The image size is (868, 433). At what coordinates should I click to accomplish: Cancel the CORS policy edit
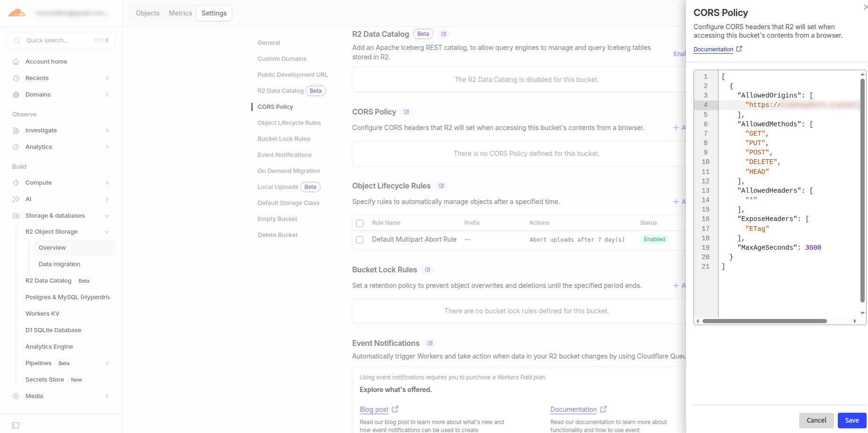click(817, 420)
